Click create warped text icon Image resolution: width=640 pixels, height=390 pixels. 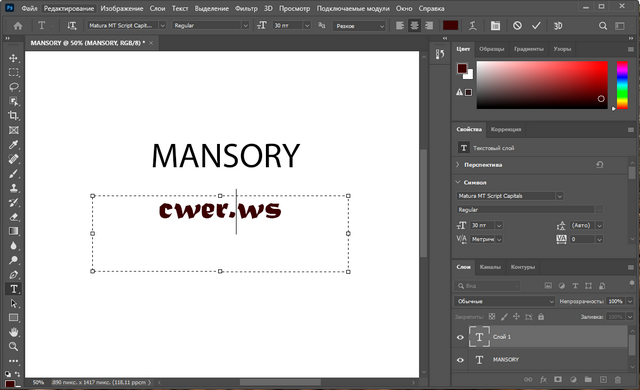point(473,26)
